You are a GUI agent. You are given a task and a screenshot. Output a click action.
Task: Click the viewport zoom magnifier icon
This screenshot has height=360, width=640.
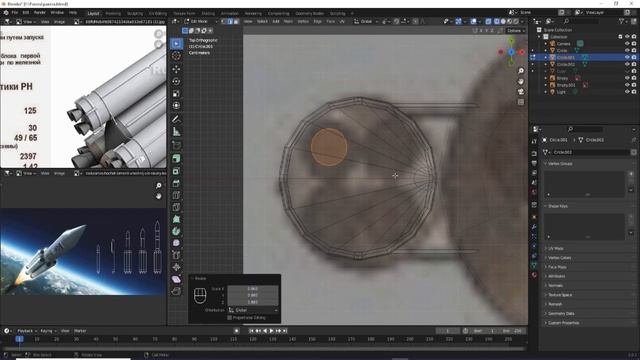click(521, 71)
